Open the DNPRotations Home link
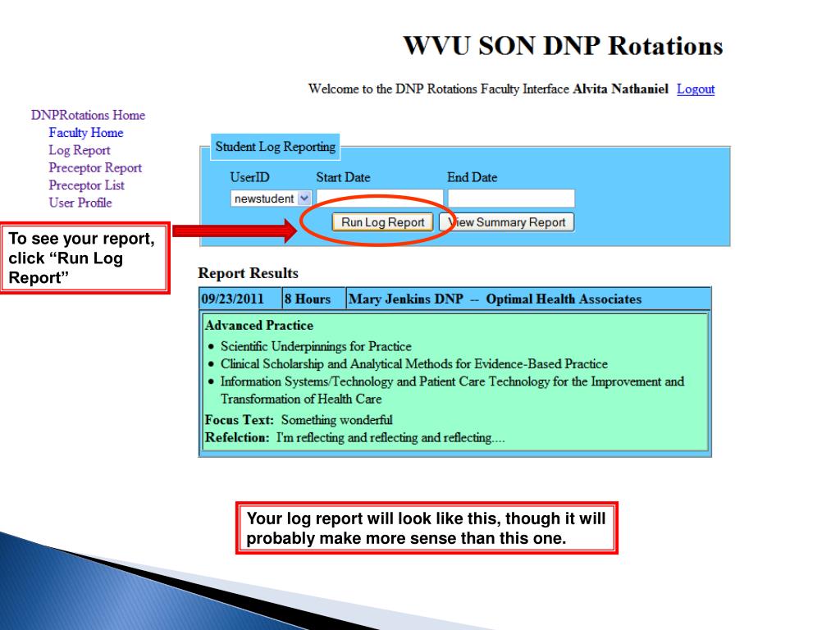Image resolution: width=840 pixels, height=630 pixels. [x=88, y=115]
